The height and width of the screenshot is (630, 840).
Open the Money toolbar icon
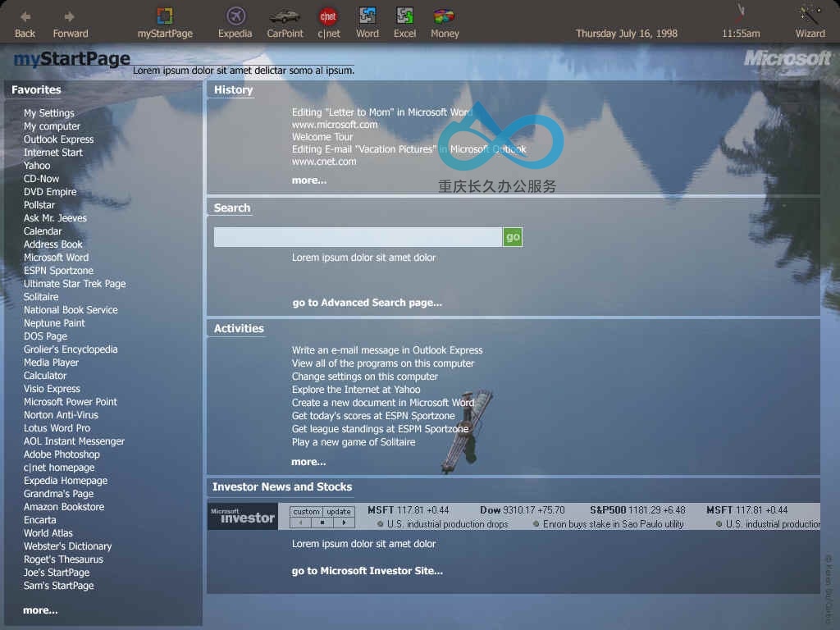coord(444,16)
